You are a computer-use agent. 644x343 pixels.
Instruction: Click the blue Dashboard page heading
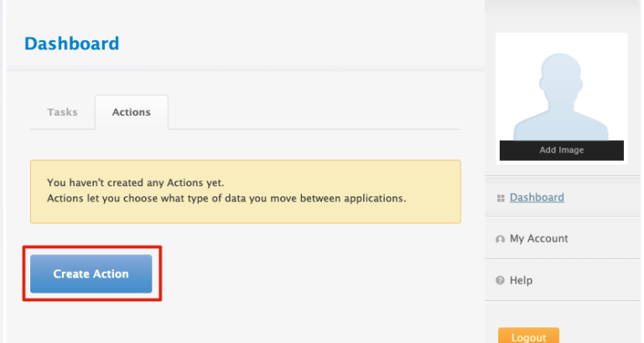pyautogui.click(x=71, y=44)
